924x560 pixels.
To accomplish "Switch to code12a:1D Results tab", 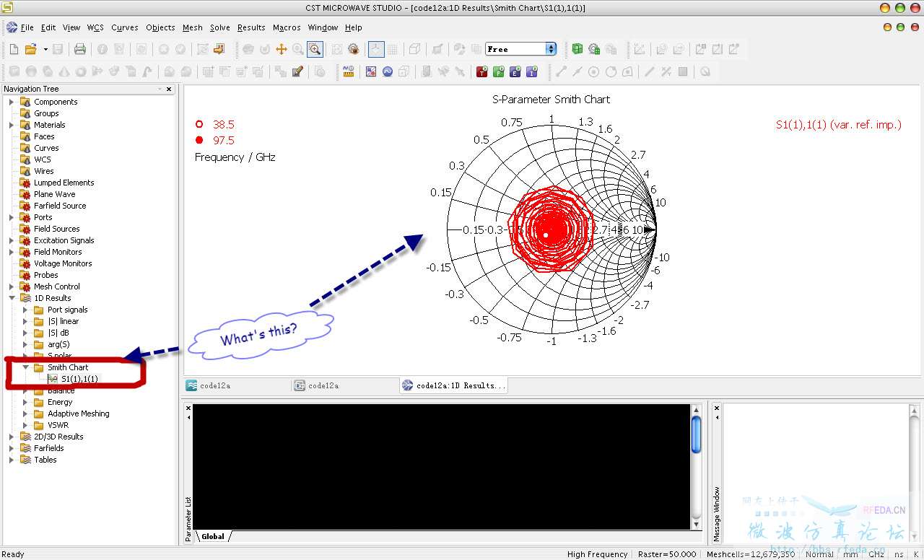I will pyautogui.click(x=453, y=385).
